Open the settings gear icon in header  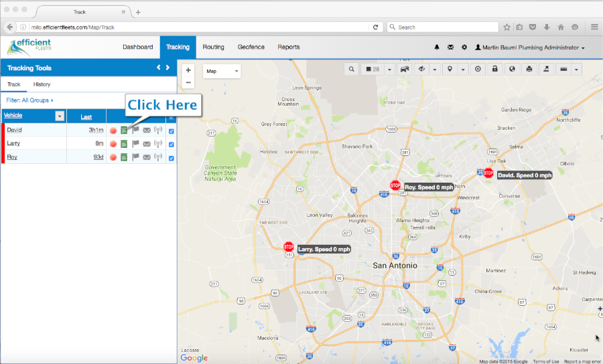click(464, 48)
